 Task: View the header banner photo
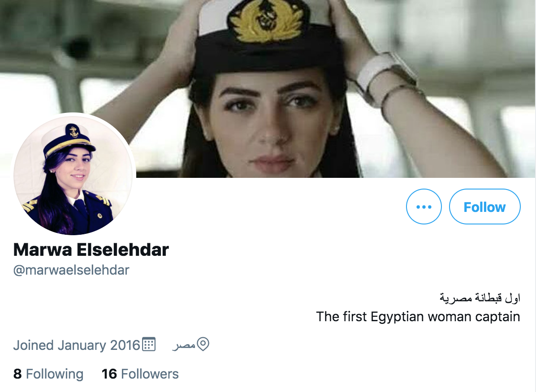click(x=268, y=89)
